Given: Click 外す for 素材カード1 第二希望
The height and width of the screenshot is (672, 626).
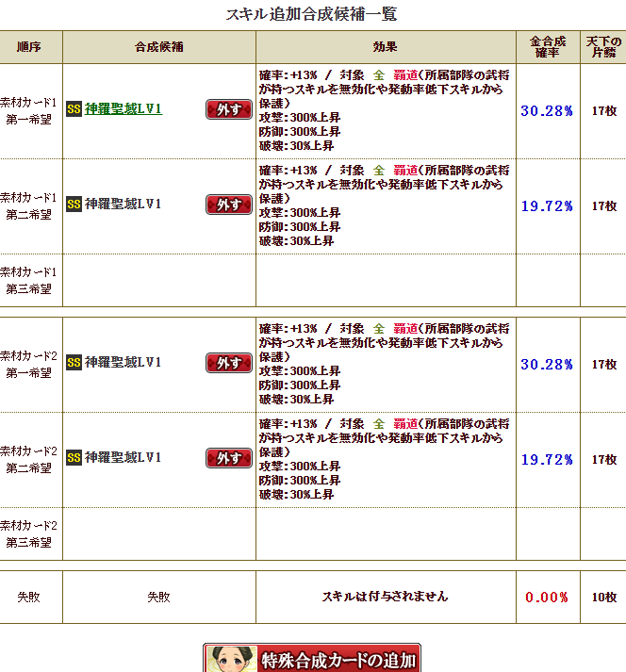Looking at the screenshot, I should pyautogui.click(x=229, y=205).
